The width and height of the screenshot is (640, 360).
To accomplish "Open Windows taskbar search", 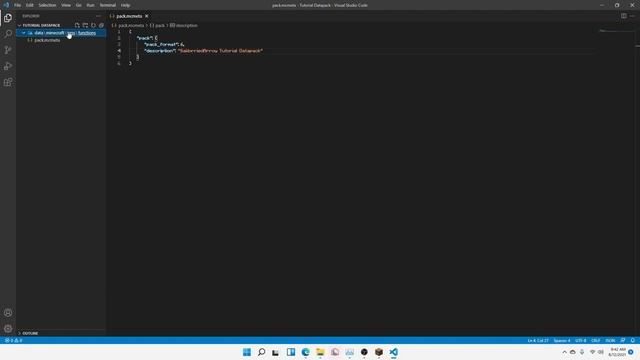I will pos(262,352).
